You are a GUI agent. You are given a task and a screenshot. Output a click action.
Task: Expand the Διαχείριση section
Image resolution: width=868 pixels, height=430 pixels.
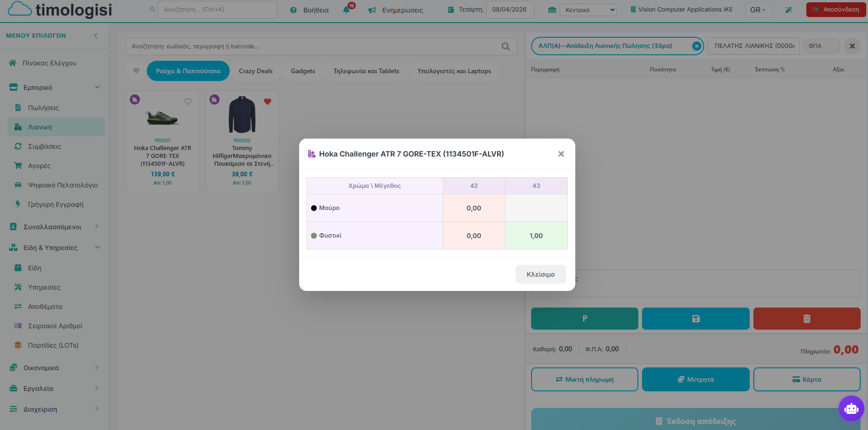(x=54, y=409)
